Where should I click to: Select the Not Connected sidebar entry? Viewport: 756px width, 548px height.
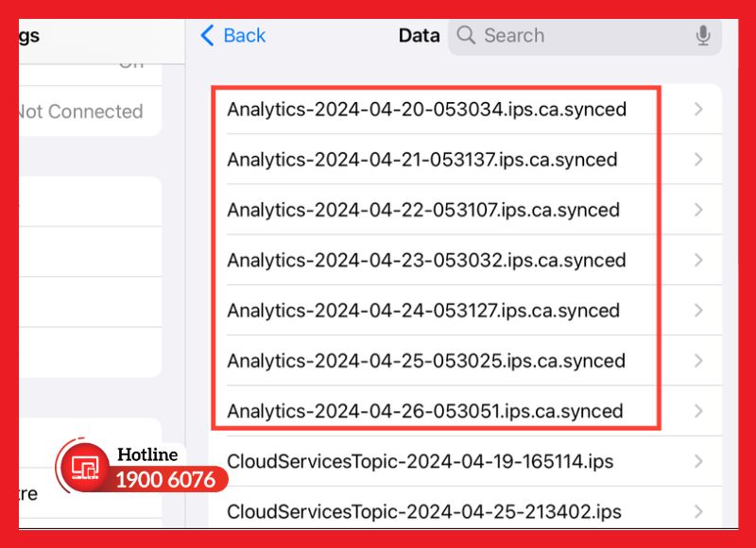point(80,111)
